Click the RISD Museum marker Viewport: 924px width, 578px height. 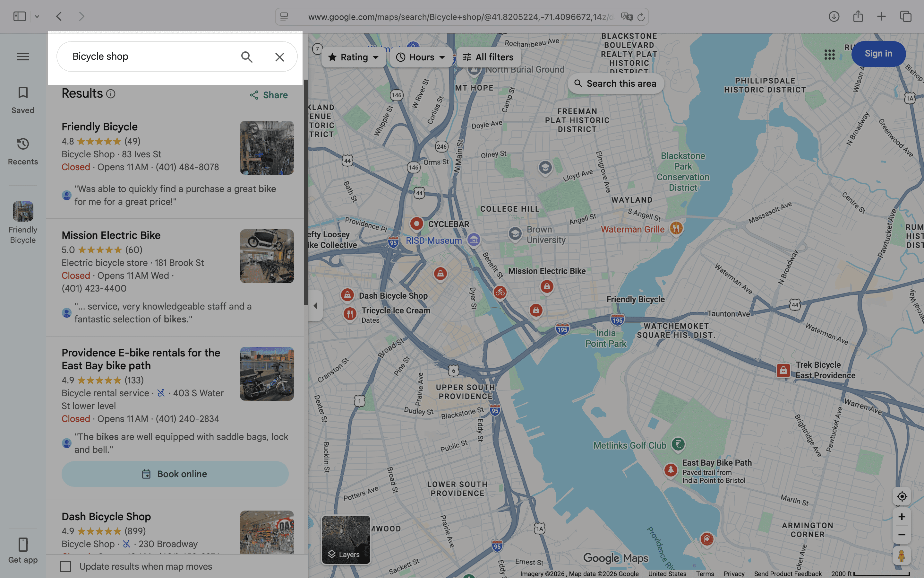point(474,240)
